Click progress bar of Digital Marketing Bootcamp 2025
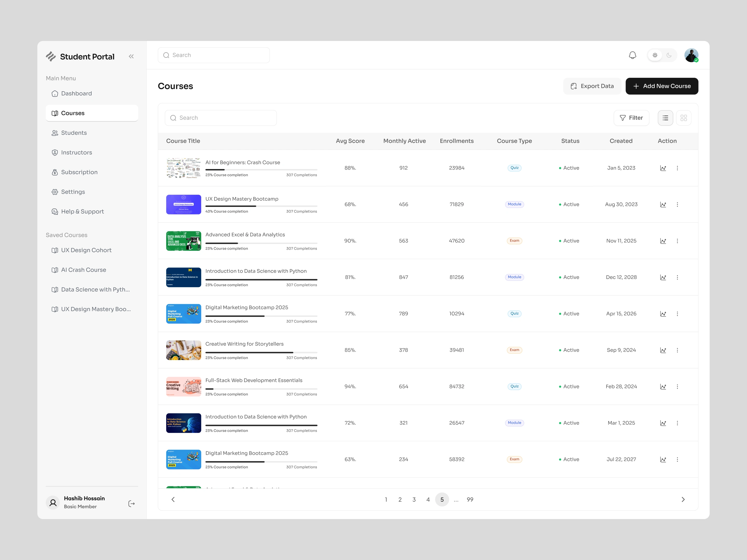The image size is (747, 560). click(x=261, y=316)
